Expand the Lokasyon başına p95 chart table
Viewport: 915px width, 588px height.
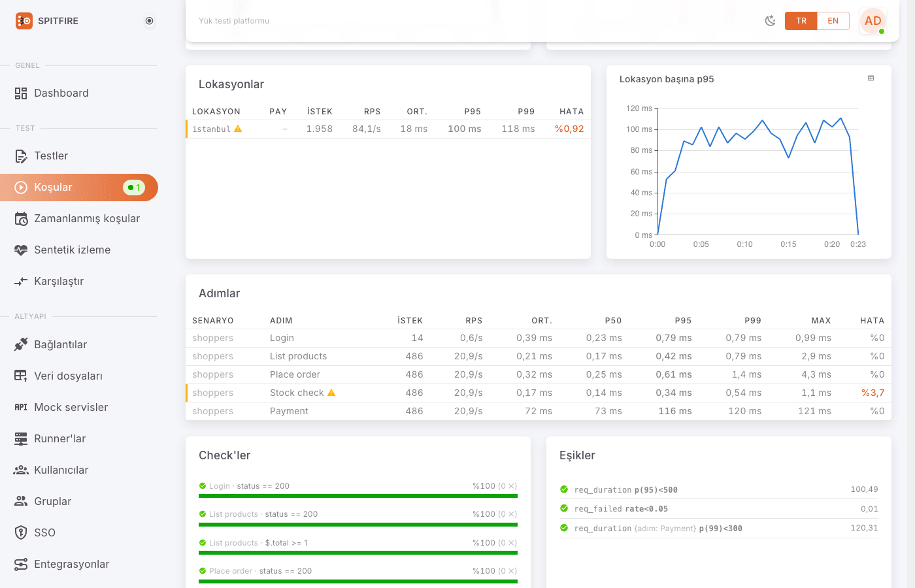click(871, 78)
